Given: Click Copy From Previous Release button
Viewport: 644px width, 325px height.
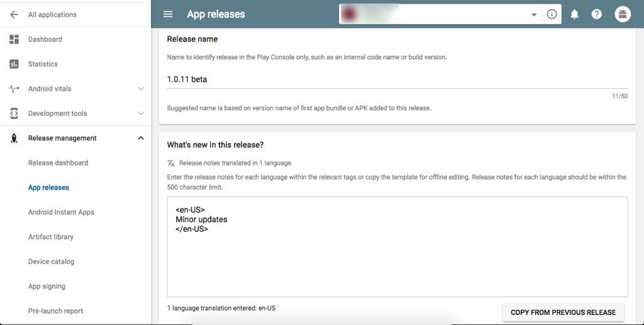Looking at the screenshot, I should [563, 312].
